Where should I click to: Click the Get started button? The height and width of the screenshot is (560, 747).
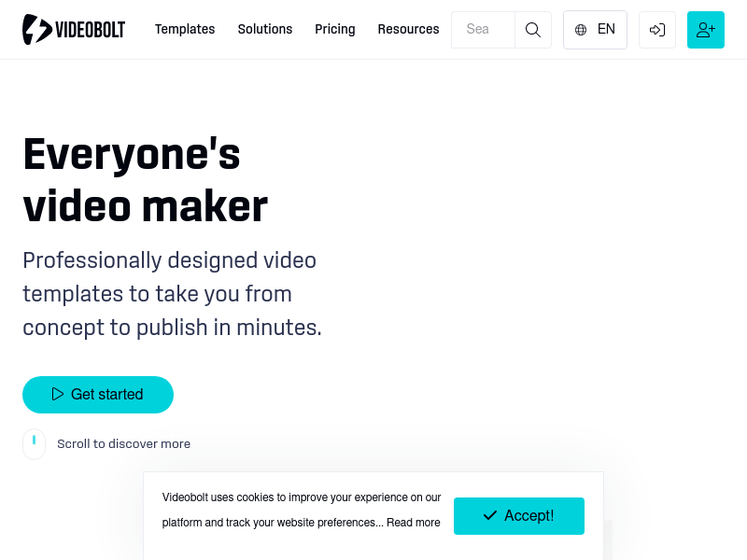click(98, 395)
